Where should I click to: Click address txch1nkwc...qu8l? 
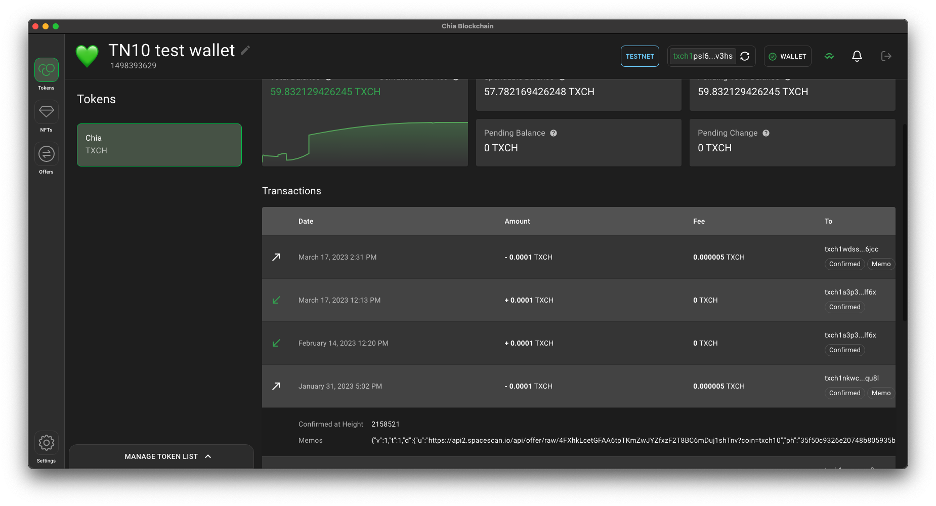(x=851, y=378)
